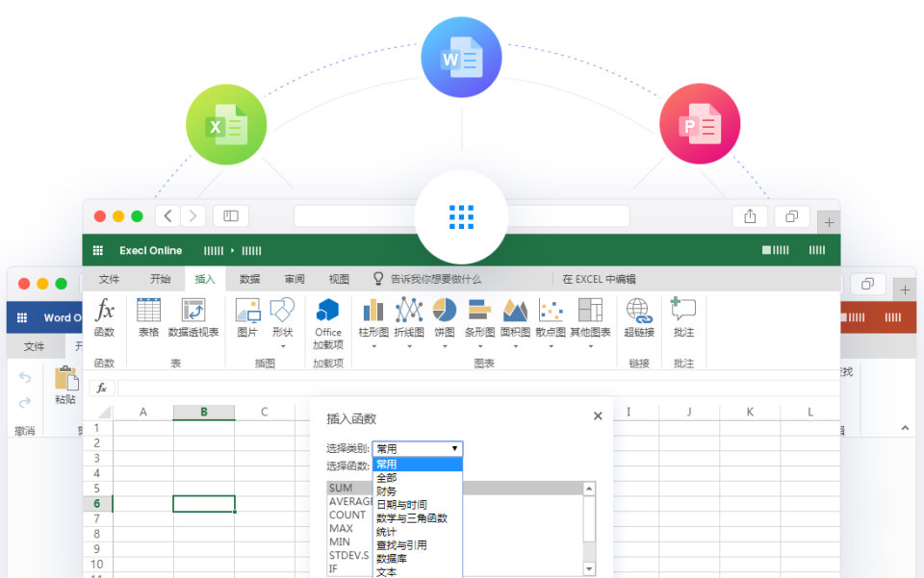Add a 批注 comment
Viewport: 924px width, 578px height.
(x=683, y=317)
